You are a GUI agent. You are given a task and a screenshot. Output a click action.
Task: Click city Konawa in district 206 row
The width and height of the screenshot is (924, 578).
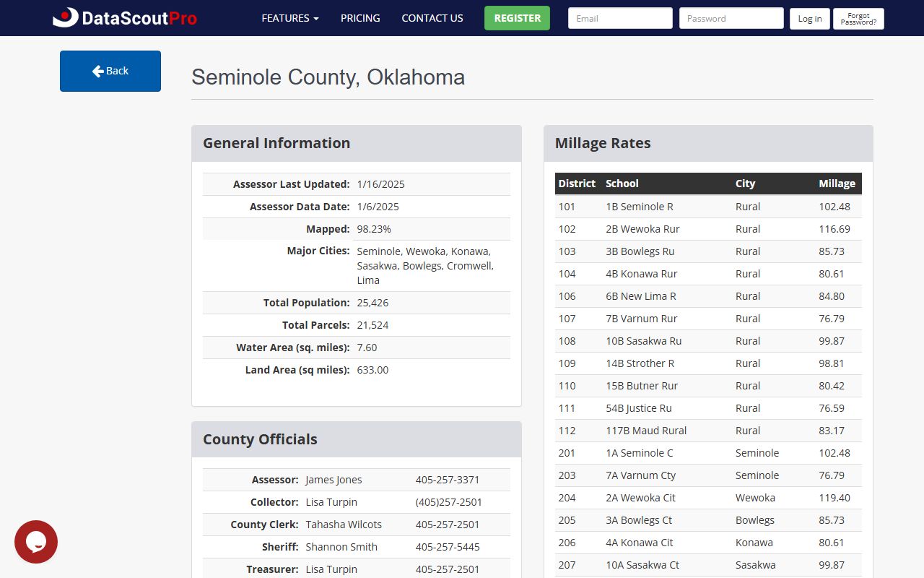[754, 543]
